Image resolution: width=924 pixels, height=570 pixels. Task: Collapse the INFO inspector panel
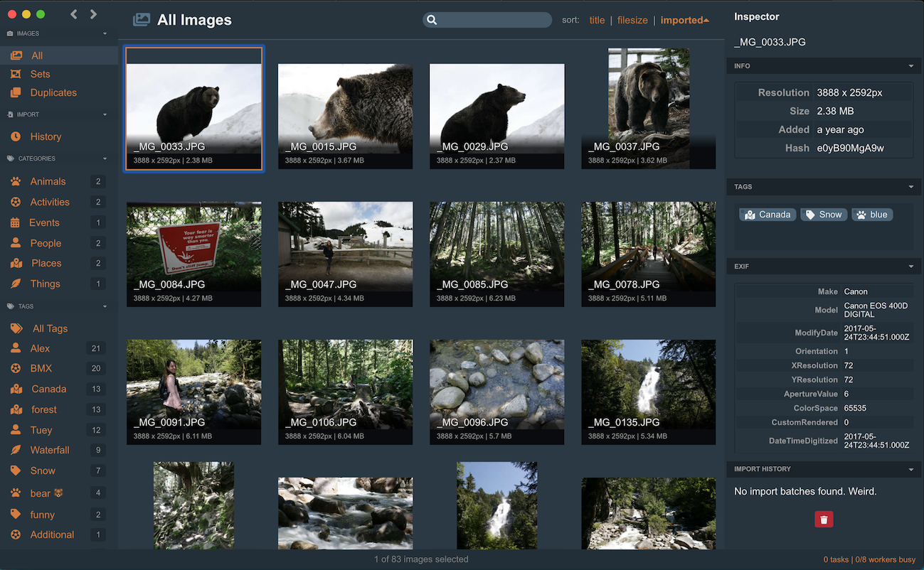click(911, 66)
